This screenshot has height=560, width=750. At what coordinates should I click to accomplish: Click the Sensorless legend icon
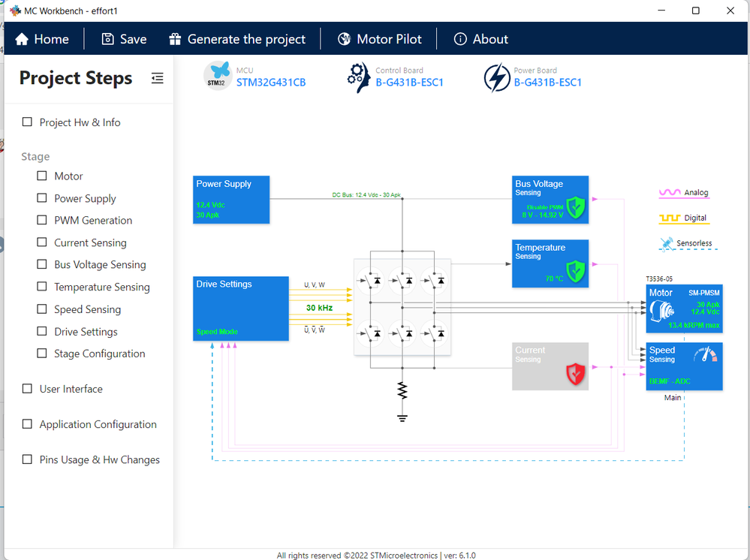point(667,243)
